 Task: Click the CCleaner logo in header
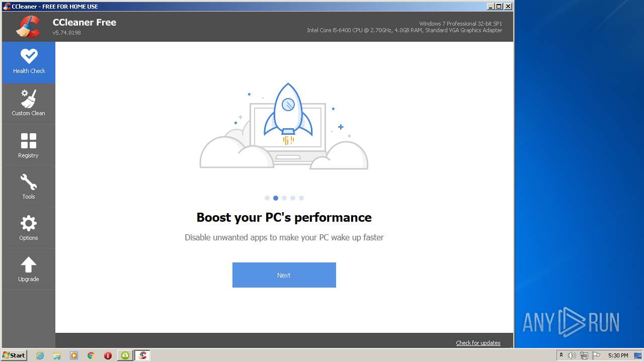tap(28, 27)
